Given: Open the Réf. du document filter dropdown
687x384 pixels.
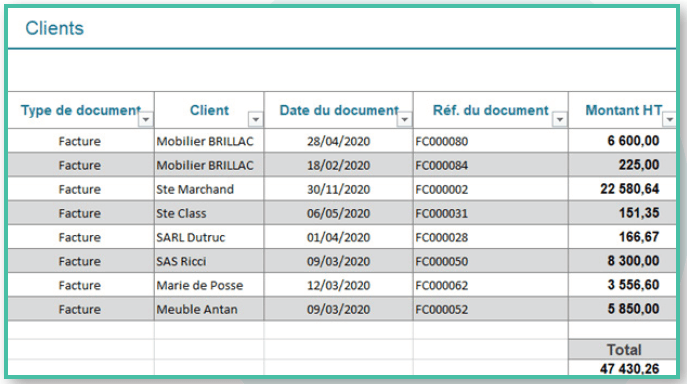Looking at the screenshot, I should click(x=560, y=119).
